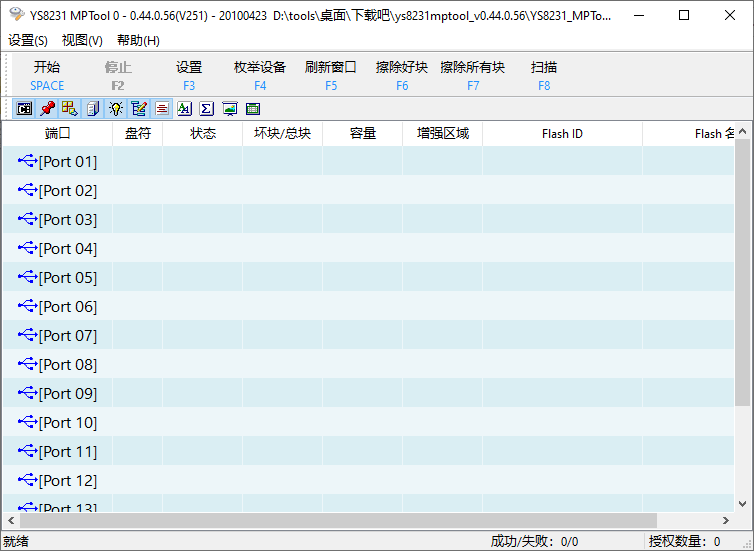Click the horizontal scrollbar left arrow
This screenshot has width=754, height=551.
[11, 521]
